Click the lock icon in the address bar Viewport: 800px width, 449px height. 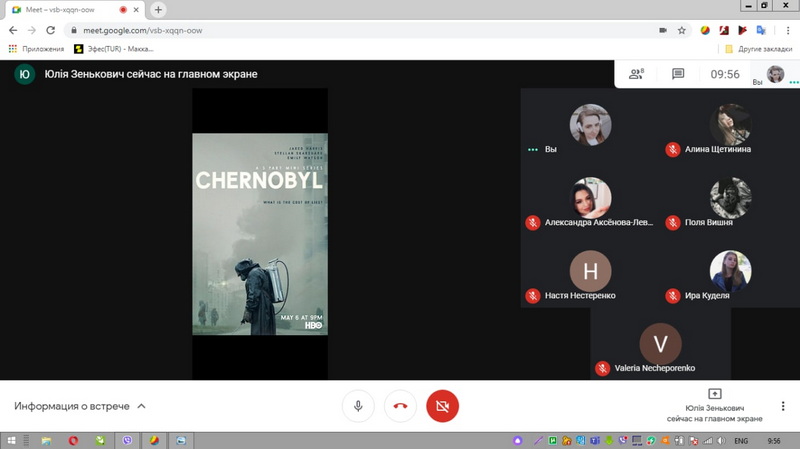pyautogui.click(x=74, y=30)
